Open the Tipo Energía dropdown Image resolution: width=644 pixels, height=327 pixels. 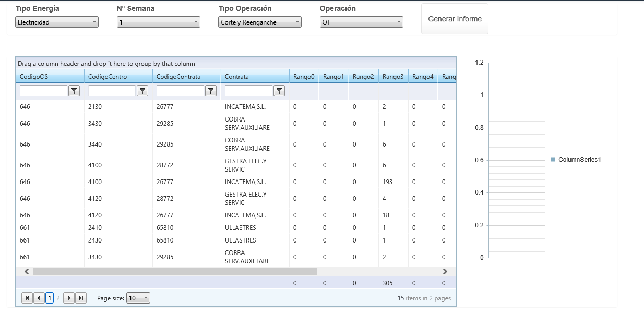point(57,22)
